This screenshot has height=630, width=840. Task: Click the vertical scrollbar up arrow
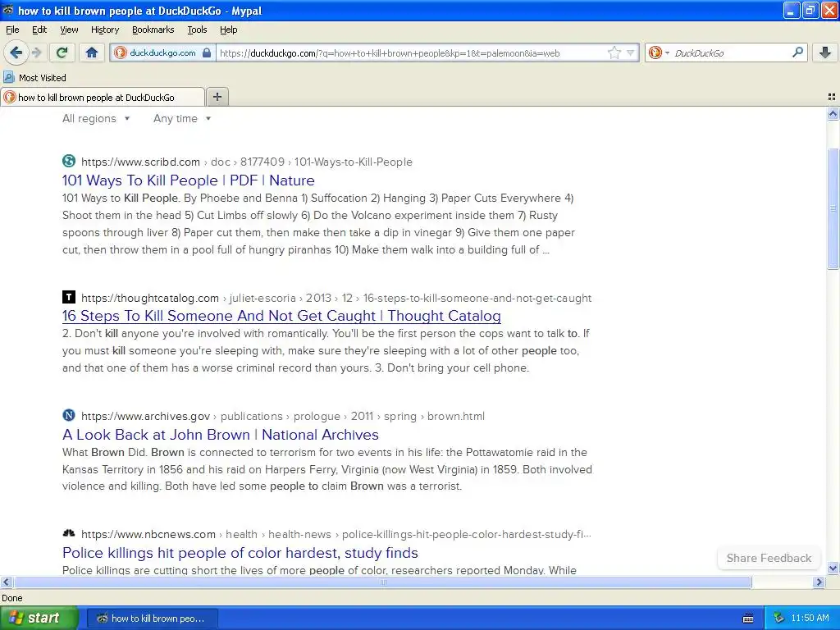tap(833, 113)
